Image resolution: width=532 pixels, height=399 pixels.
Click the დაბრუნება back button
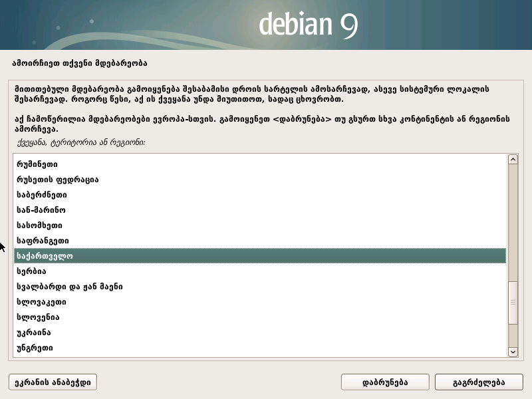click(385, 382)
